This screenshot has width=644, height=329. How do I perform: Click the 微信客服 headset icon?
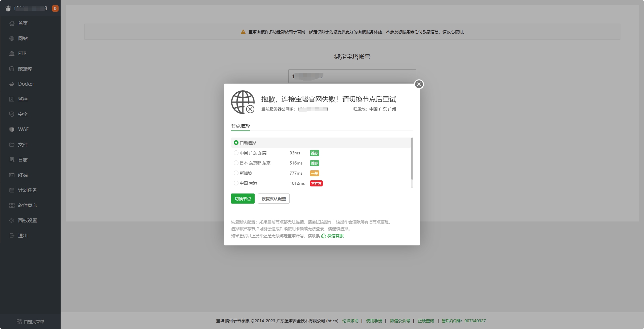(324, 236)
